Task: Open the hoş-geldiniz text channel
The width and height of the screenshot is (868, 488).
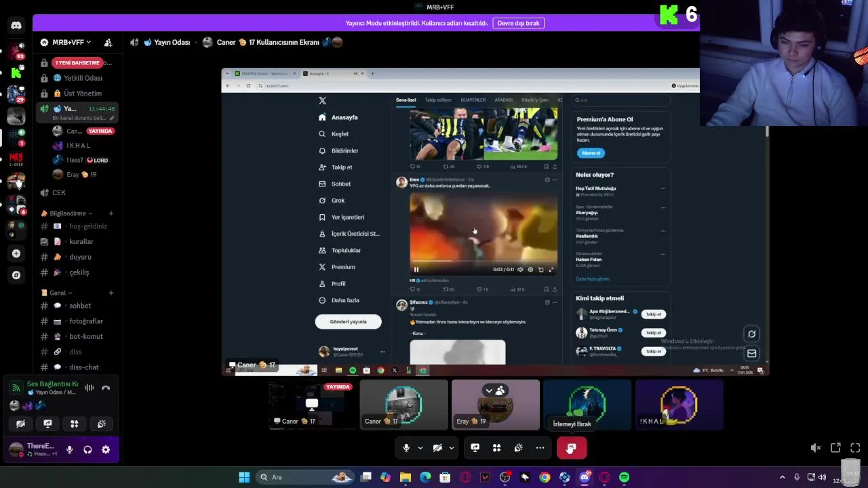Action: (78, 226)
